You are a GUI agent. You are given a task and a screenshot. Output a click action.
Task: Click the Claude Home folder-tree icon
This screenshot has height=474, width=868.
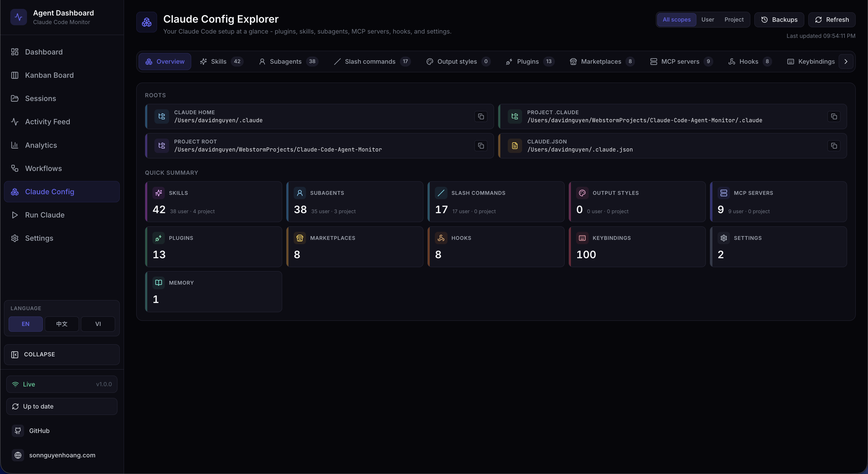click(162, 116)
